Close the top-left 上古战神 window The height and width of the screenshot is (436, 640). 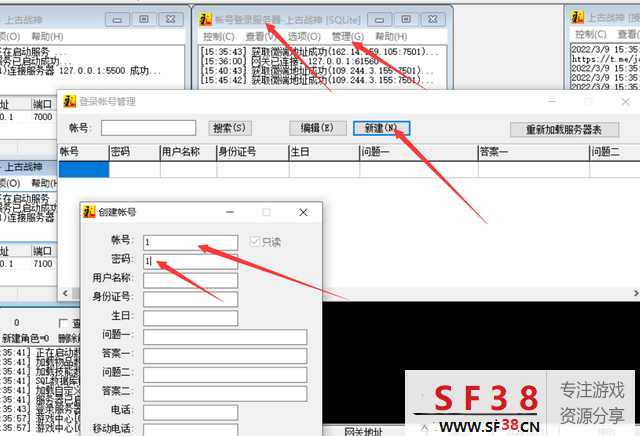171,19
